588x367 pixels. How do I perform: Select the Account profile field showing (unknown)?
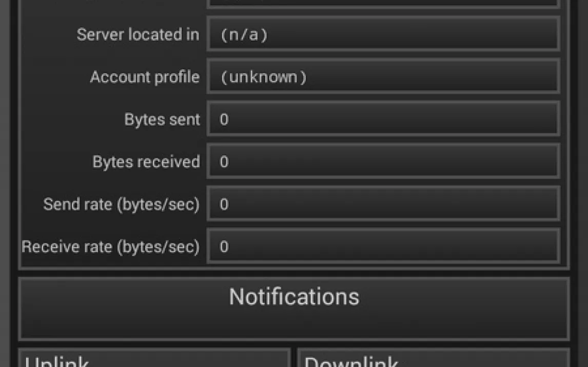click(x=383, y=76)
